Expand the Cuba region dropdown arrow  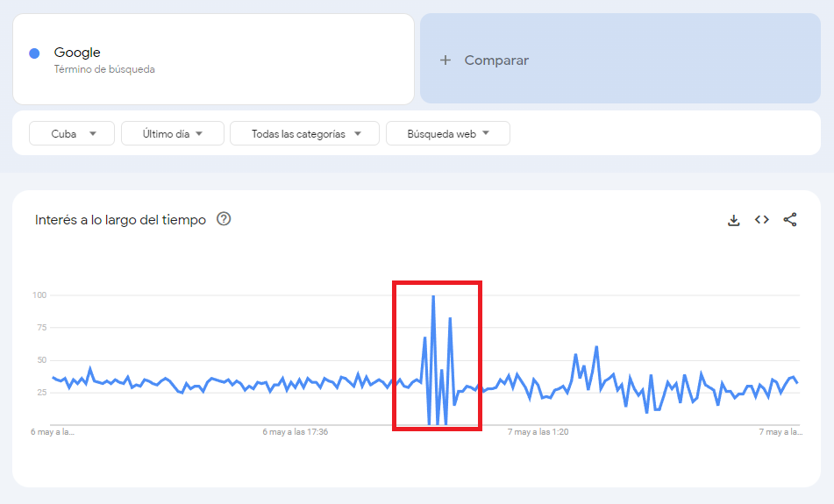pos(93,133)
